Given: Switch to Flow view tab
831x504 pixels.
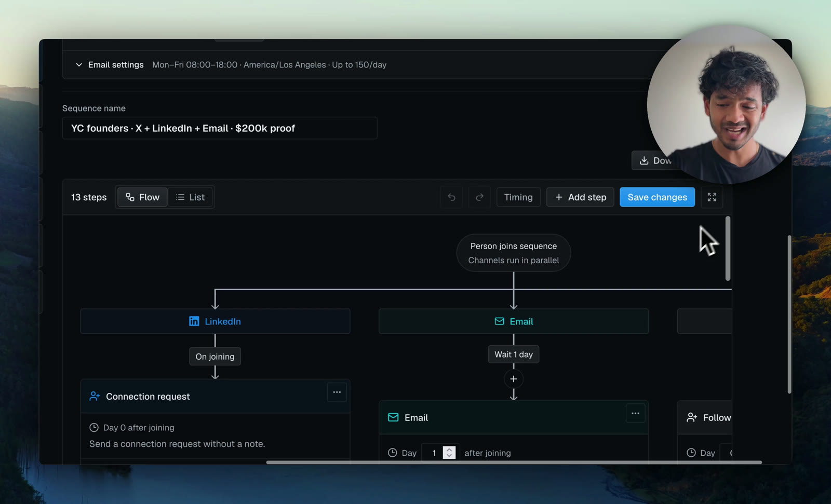Looking at the screenshot, I should 142,197.
